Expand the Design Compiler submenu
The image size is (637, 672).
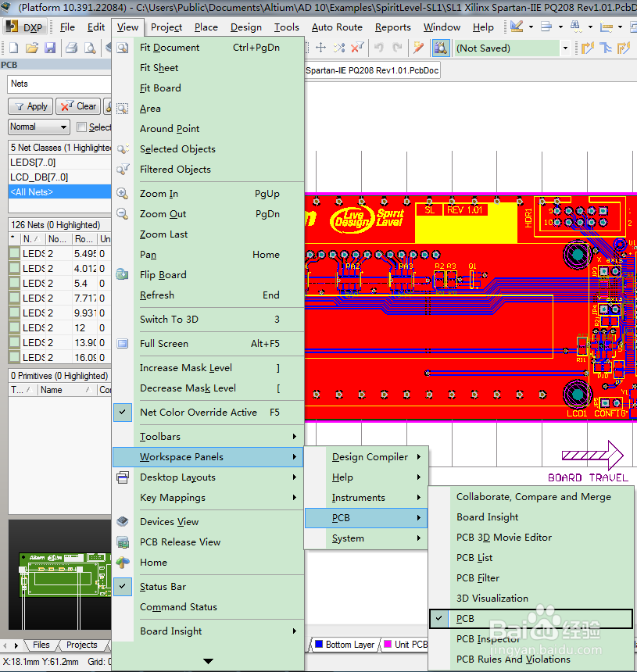pyautogui.click(x=366, y=457)
